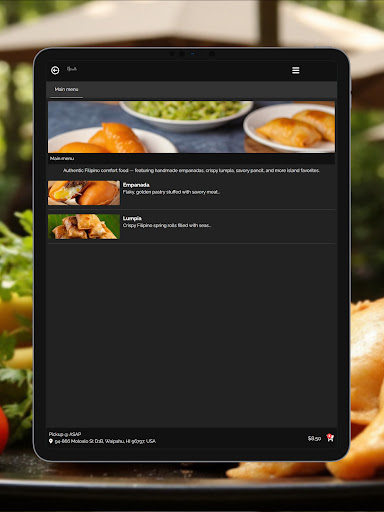Open the hamburger menu
384x512 pixels.
295,70
